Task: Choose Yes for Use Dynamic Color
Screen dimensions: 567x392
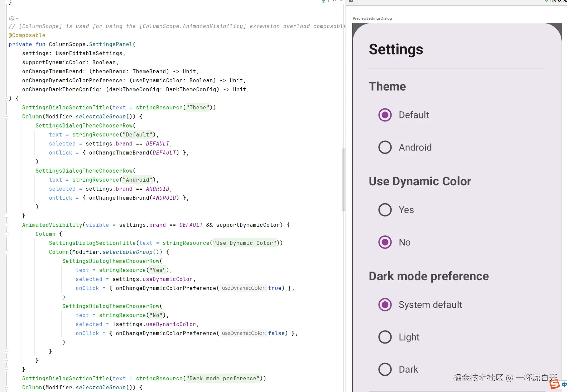Action: pos(385,210)
